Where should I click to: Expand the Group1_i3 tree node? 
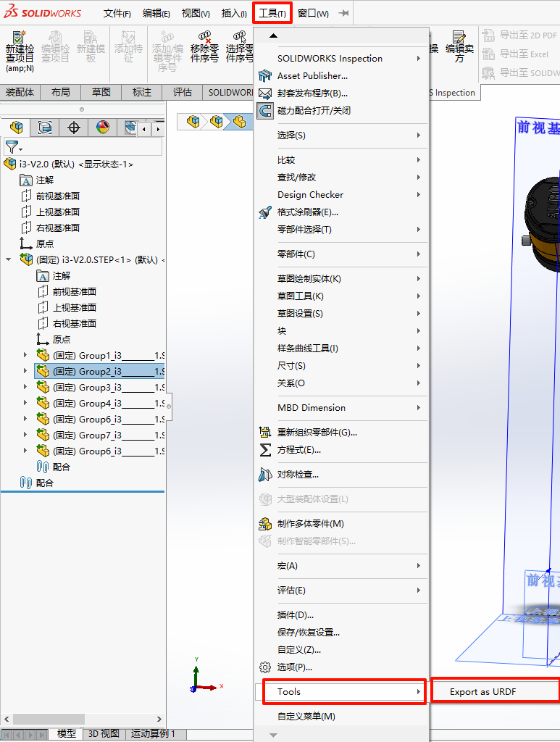tap(25, 355)
